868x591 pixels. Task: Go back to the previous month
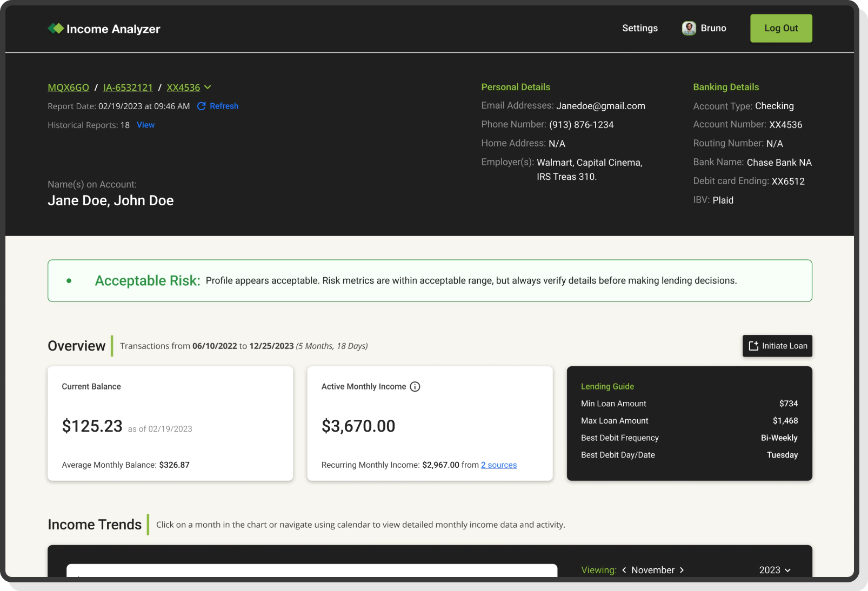(x=624, y=570)
